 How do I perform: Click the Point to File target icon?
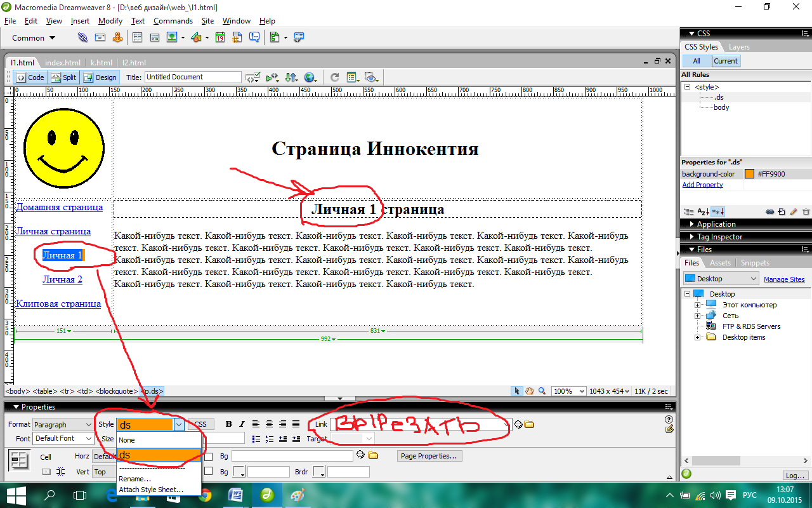click(x=518, y=424)
